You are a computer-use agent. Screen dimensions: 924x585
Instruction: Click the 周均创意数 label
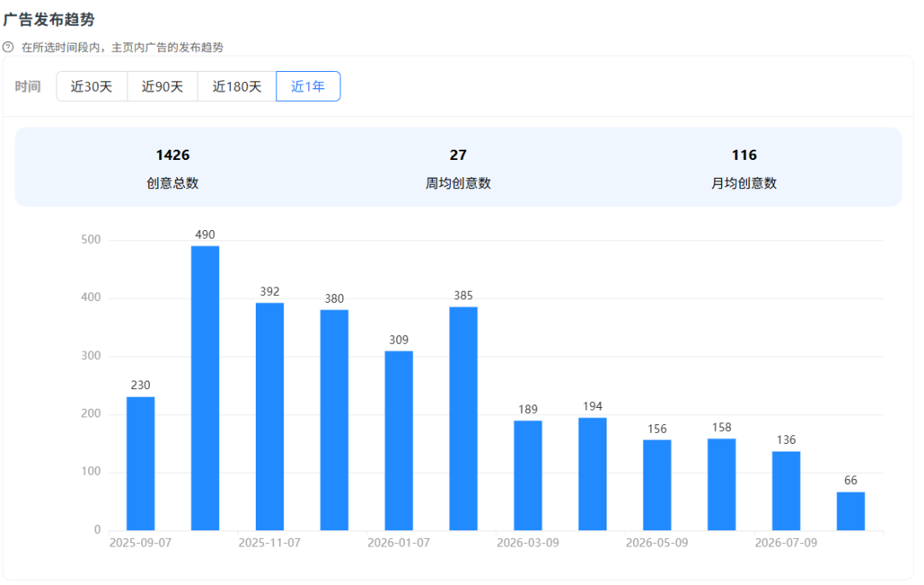pyautogui.click(x=458, y=183)
